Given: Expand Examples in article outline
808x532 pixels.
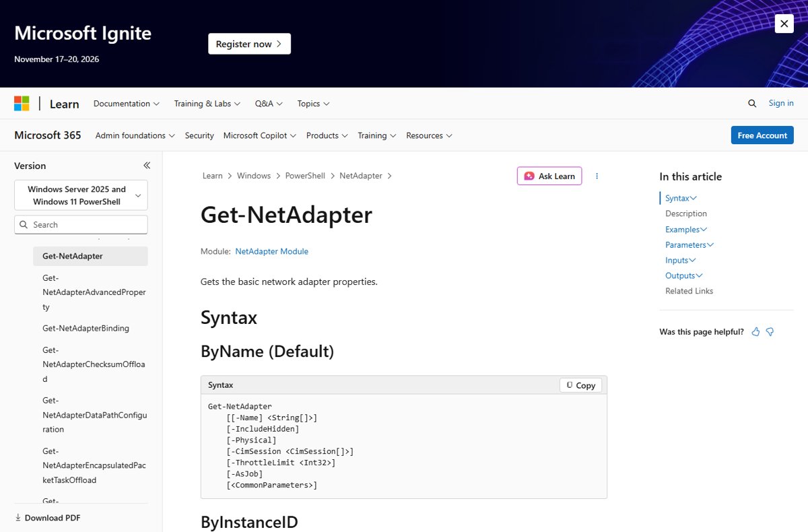Looking at the screenshot, I should point(686,229).
